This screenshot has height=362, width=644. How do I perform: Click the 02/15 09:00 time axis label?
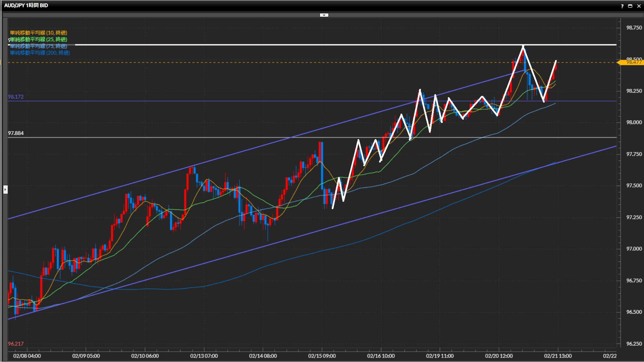click(x=322, y=356)
